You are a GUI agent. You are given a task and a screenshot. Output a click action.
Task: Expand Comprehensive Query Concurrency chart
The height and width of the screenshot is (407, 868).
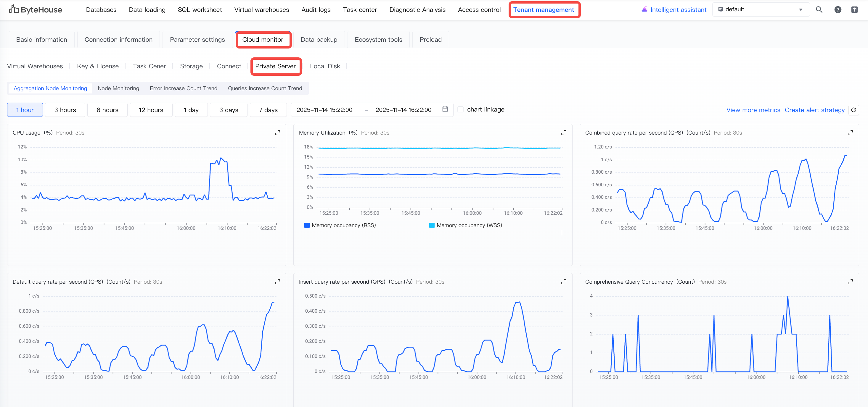[850, 282]
